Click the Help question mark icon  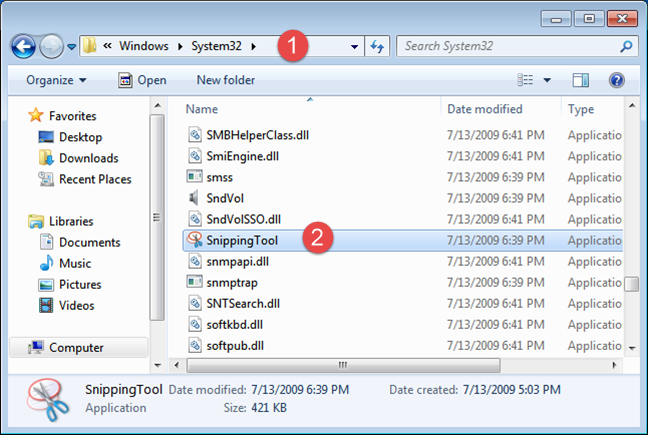(616, 80)
